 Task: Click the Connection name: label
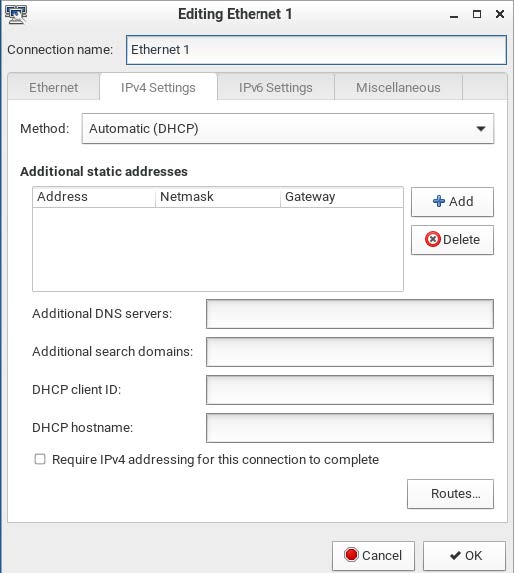pyautogui.click(x=60, y=50)
